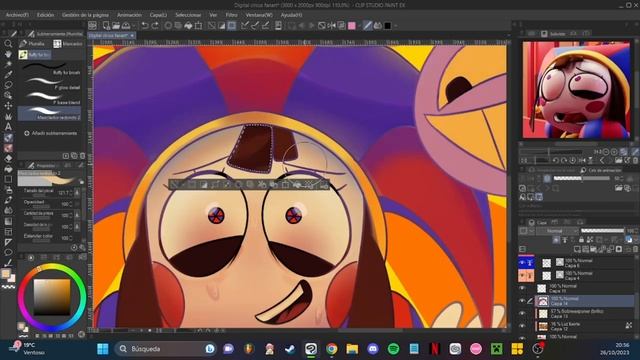Click the layer opacity value stepper
The image size is (640, 360).
pos(638,231)
